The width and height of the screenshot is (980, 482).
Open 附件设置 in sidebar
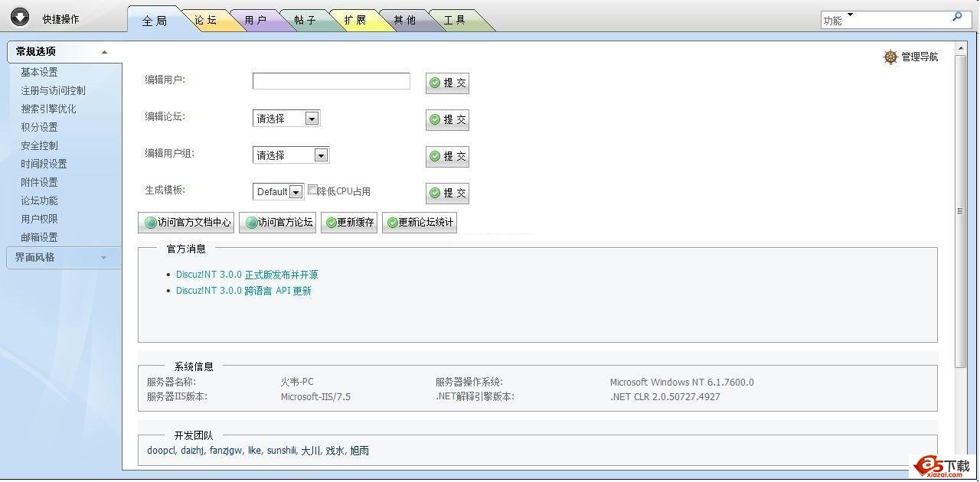tap(39, 182)
